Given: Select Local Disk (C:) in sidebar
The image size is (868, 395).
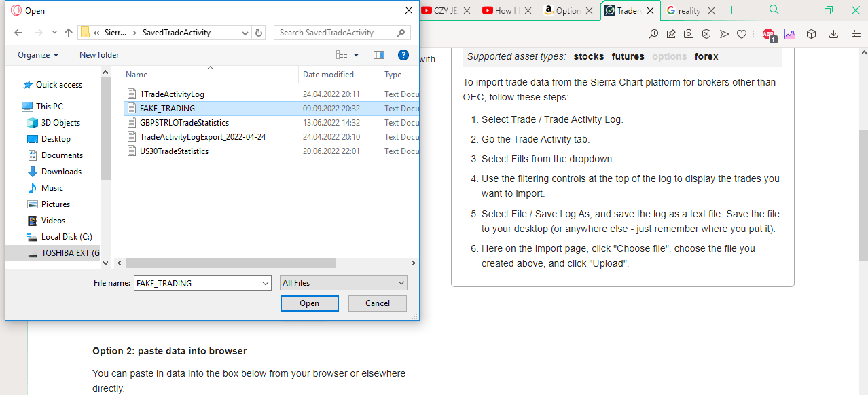Looking at the screenshot, I should [67, 237].
